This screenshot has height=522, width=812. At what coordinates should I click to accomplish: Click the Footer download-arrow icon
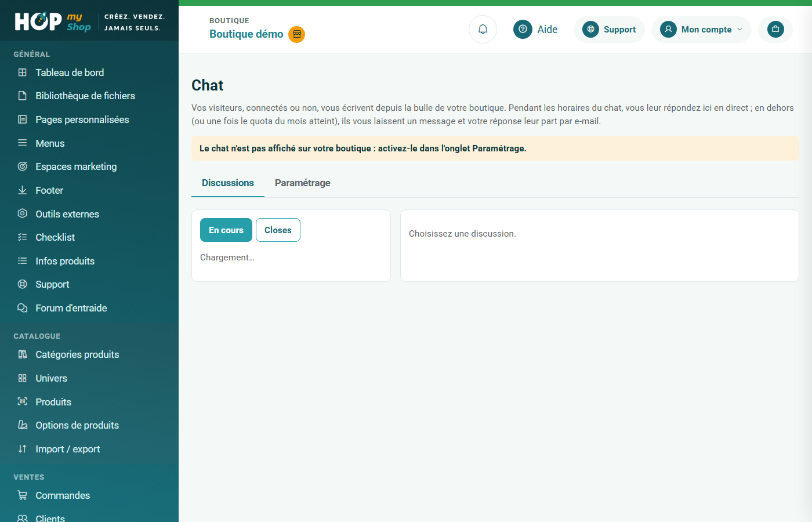(23, 190)
